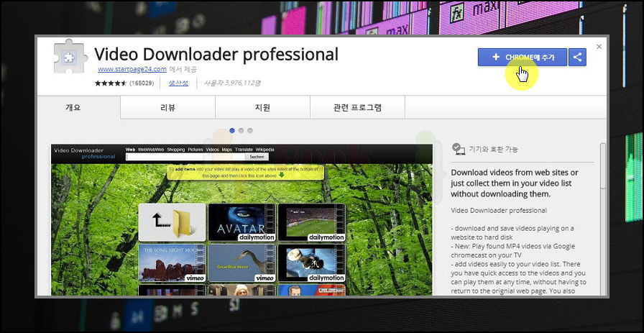The height and width of the screenshot is (333, 644).
Task: Click the 생산성 category link
Action: [x=178, y=83]
